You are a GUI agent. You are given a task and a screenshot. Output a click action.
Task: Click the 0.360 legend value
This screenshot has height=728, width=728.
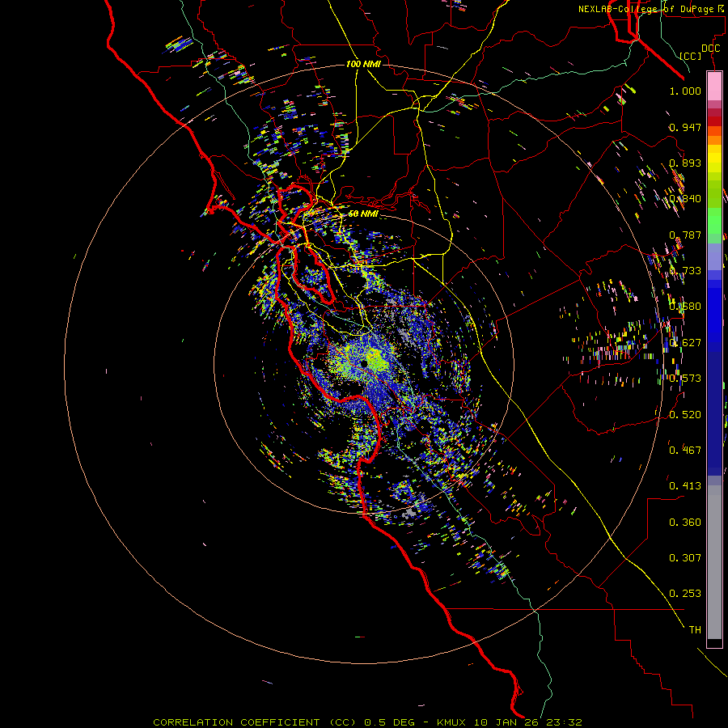(x=685, y=523)
